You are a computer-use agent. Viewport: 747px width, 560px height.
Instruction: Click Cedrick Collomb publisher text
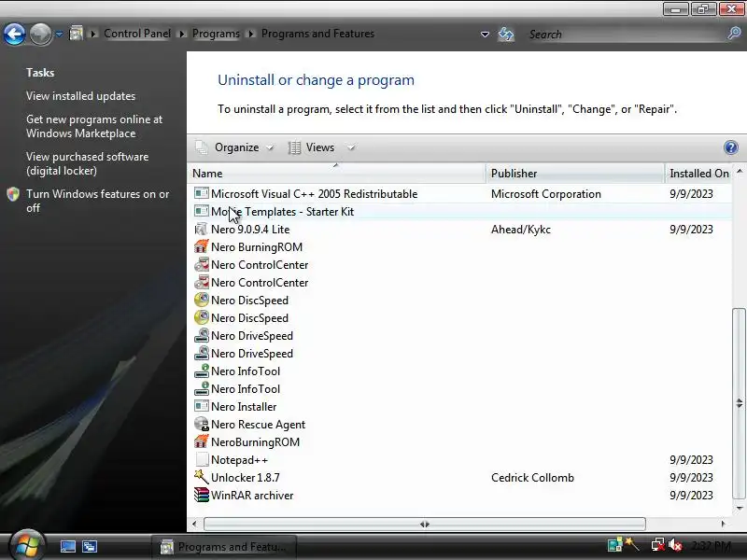click(x=532, y=478)
